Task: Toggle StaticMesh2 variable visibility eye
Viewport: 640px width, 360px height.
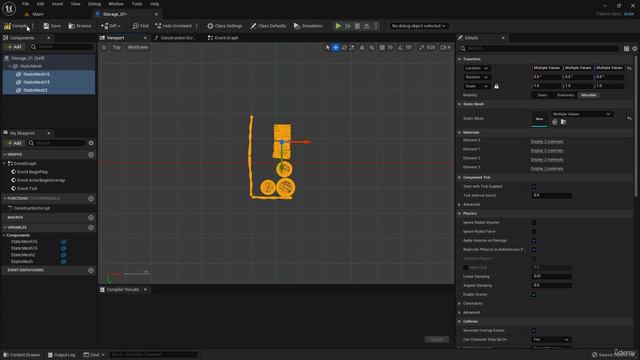Action: pos(64,255)
